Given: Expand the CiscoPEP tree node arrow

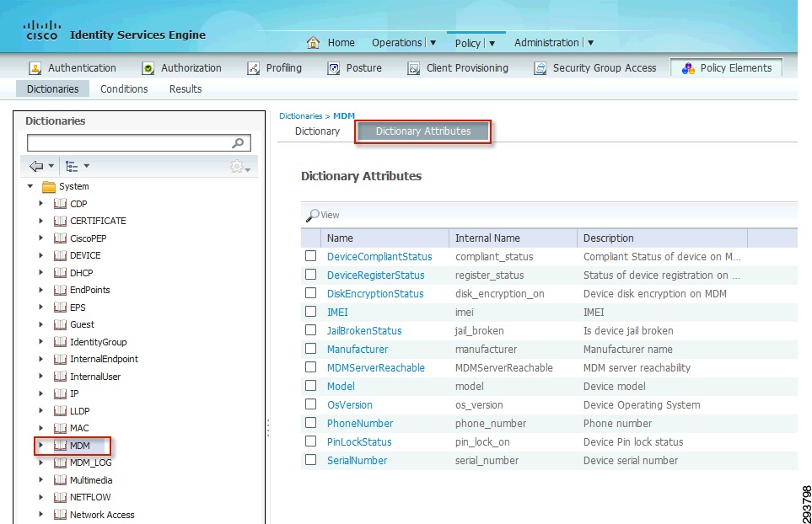Looking at the screenshot, I should pyautogui.click(x=41, y=238).
